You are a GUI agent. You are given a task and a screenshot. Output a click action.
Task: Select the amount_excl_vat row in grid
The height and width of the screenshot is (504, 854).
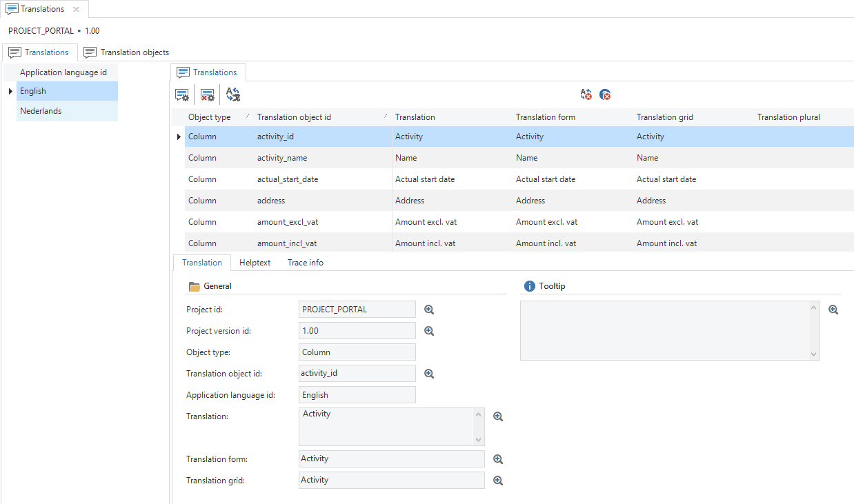(x=287, y=222)
